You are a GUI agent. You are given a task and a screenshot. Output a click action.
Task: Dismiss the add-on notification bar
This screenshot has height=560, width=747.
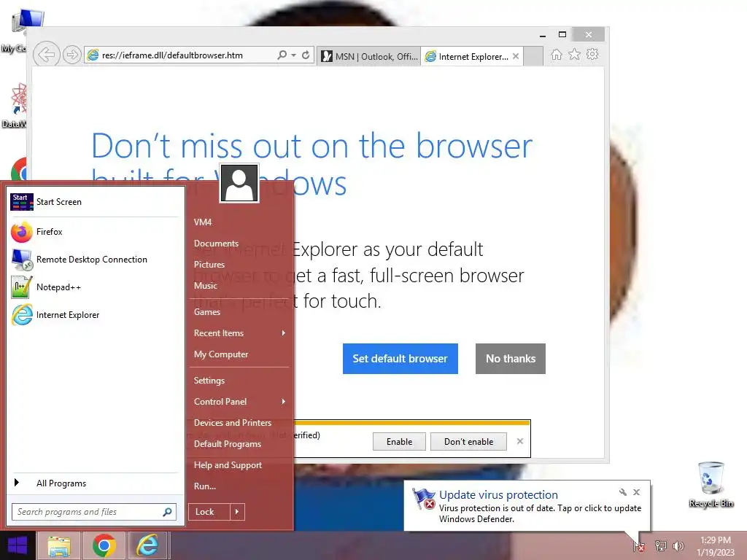(x=519, y=441)
